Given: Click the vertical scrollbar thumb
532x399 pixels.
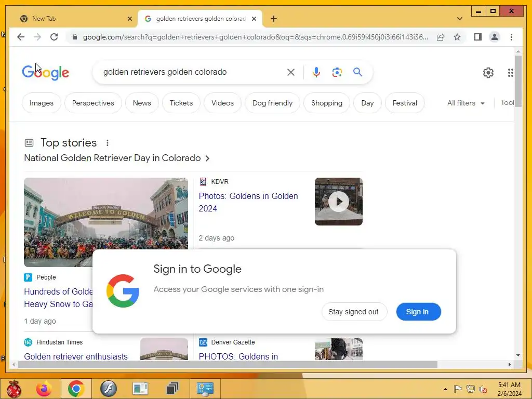Looking at the screenshot, I should tap(518, 82).
